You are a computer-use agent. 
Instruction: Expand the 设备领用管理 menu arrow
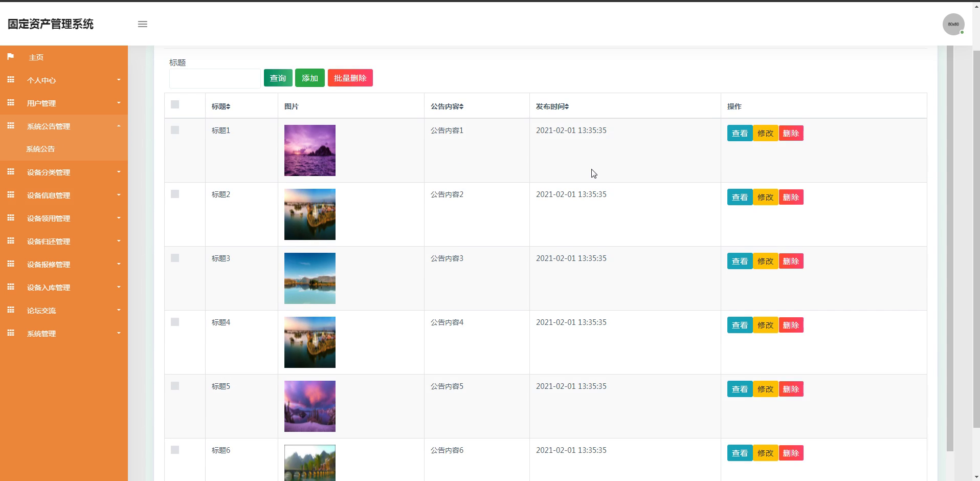(119, 218)
